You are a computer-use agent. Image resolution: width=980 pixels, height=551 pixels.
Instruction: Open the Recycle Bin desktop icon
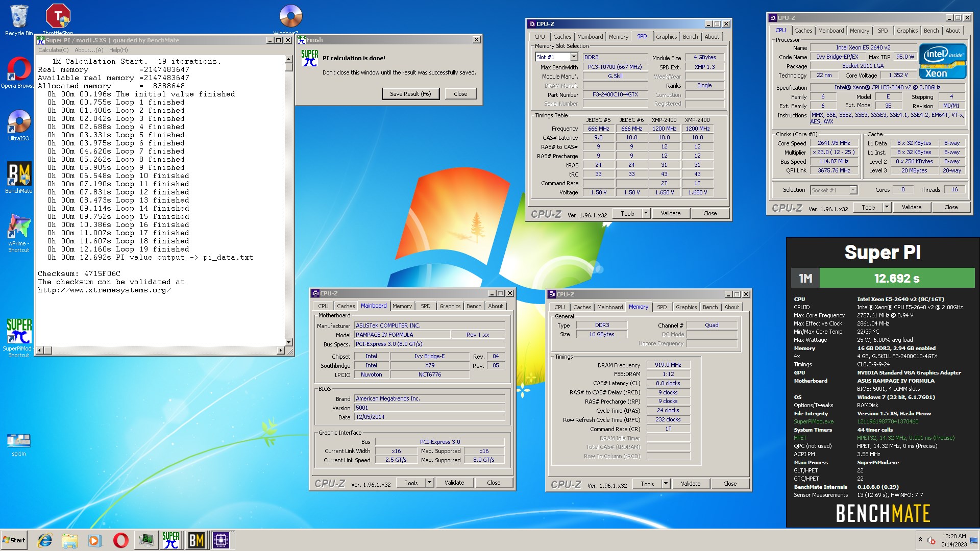click(x=19, y=20)
